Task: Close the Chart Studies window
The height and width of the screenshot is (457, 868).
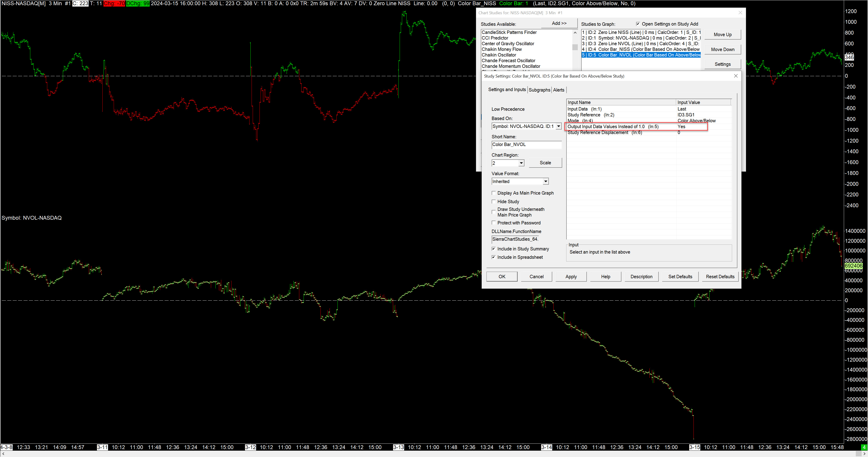Action: coord(740,13)
